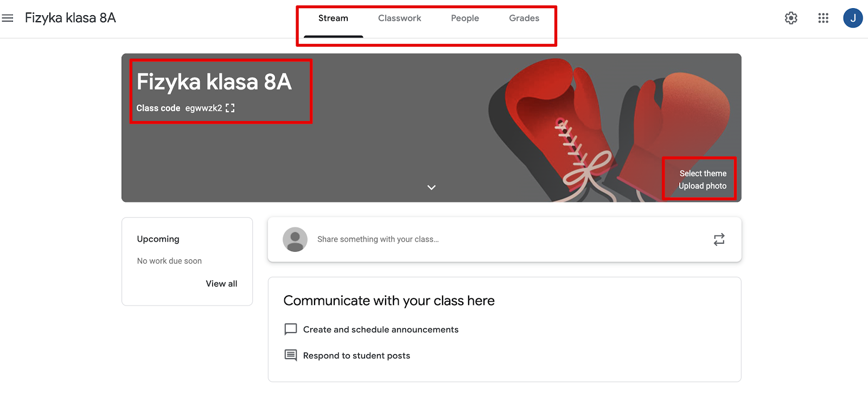868x407 pixels.
Task: Click Communicate with your class here heading
Action: pos(389,301)
